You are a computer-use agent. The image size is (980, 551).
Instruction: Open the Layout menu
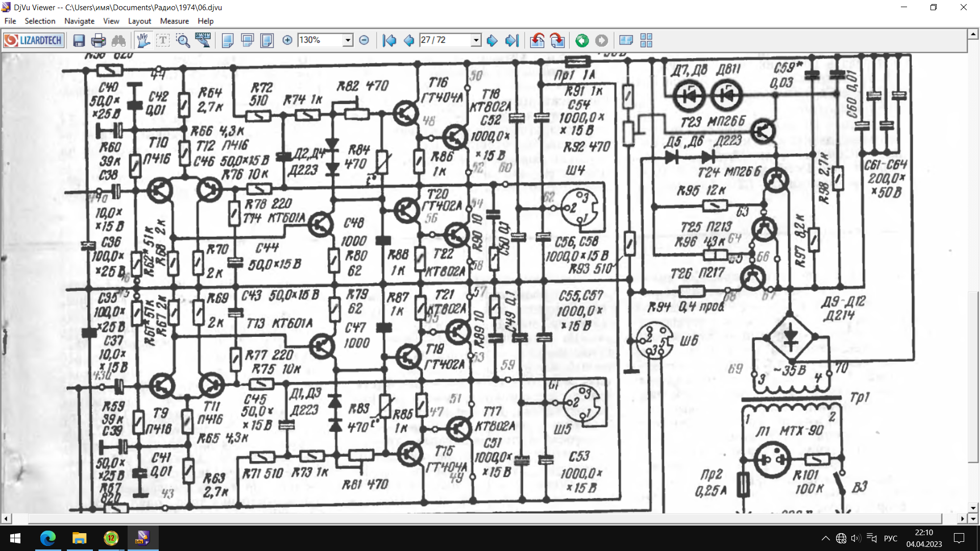pos(139,21)
